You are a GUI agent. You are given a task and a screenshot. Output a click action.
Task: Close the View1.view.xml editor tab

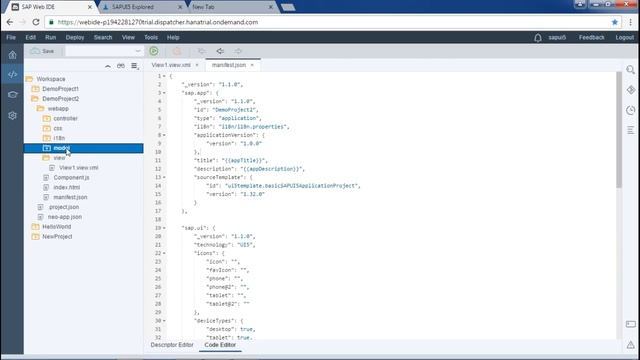pyautogui.click(x=197, y=65)
